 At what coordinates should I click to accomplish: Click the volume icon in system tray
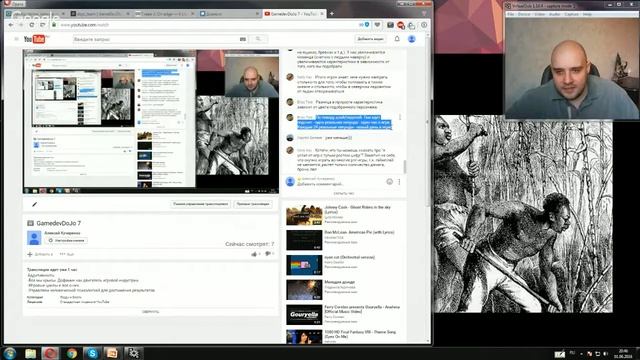[x=606, y=353]
